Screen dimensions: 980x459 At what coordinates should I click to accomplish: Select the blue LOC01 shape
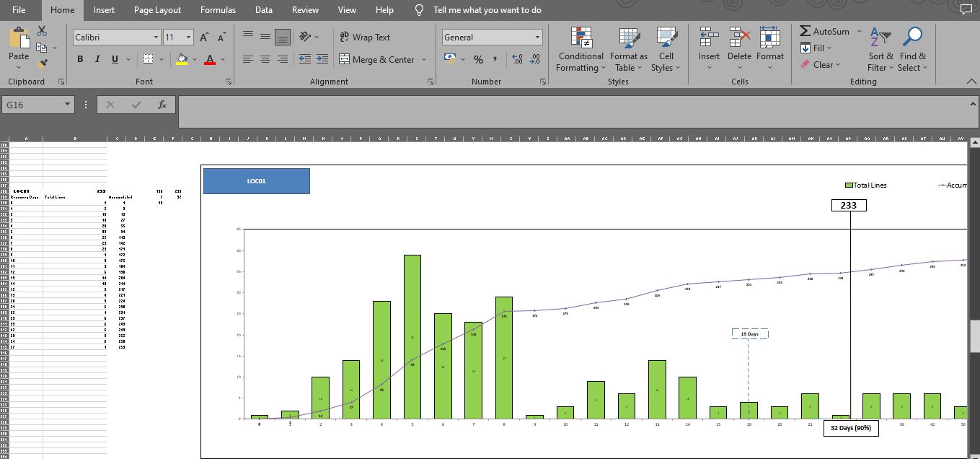tap(257, 181)
